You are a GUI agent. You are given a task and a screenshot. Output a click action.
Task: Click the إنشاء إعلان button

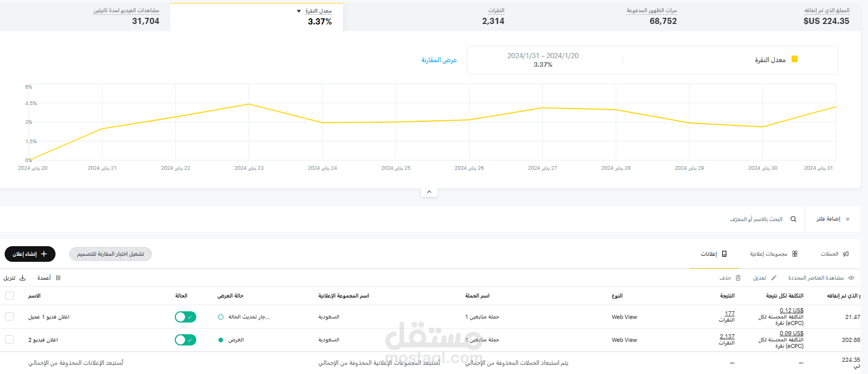click(30, 254)
